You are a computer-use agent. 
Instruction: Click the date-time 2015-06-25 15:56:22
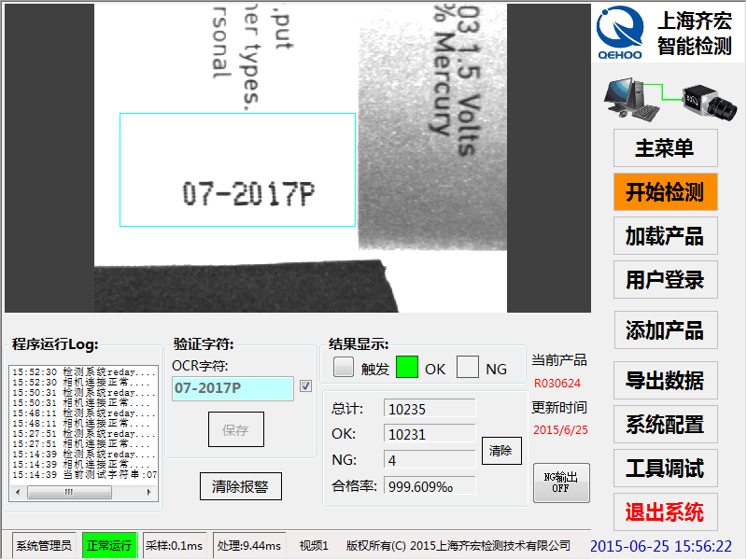661,546
